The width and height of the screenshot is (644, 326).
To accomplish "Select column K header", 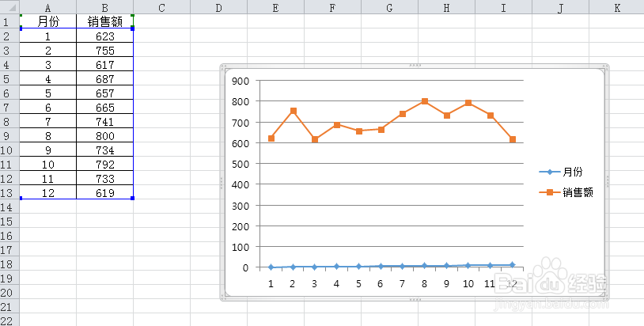I will point(616,7).
